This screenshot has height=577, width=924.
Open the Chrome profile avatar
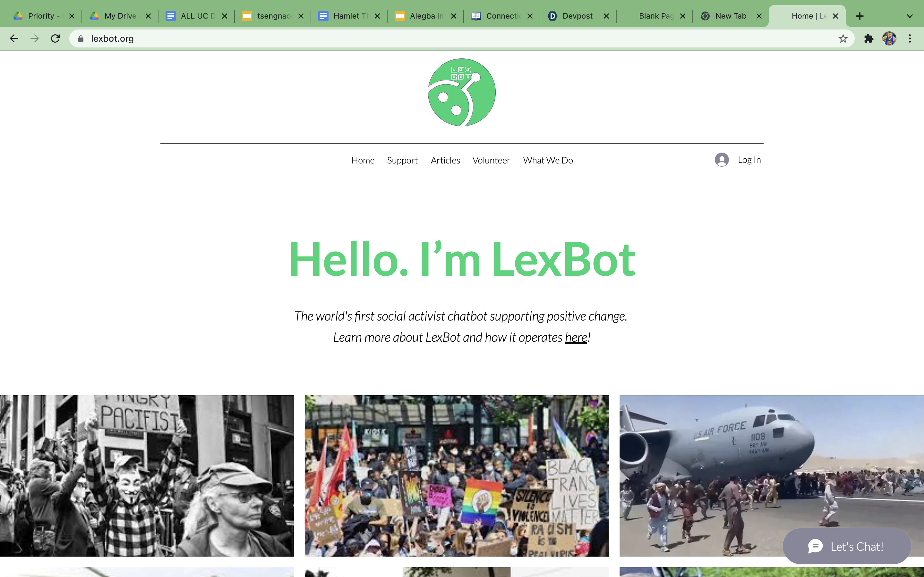(x=889, y=38)
